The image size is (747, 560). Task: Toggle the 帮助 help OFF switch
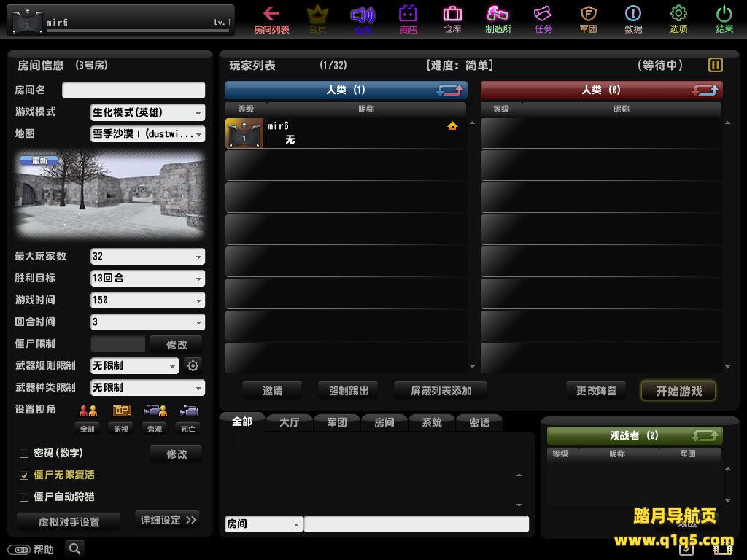[19, 550]
